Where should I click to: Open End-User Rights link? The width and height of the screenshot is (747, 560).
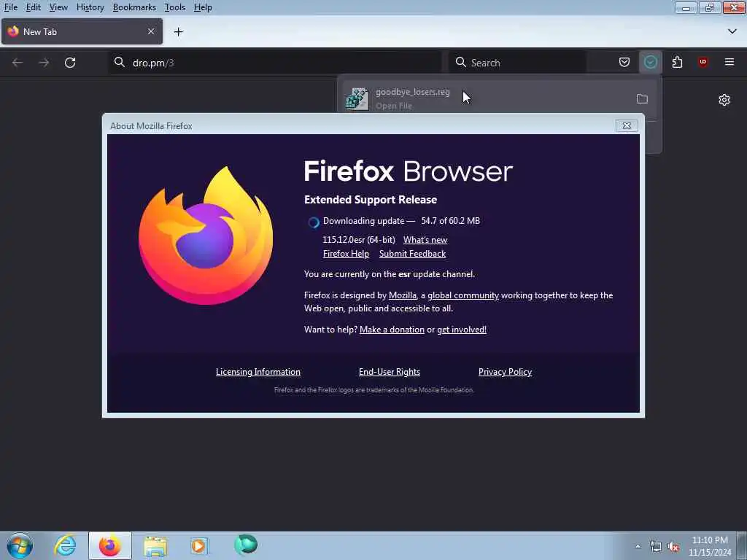point(390,372)
